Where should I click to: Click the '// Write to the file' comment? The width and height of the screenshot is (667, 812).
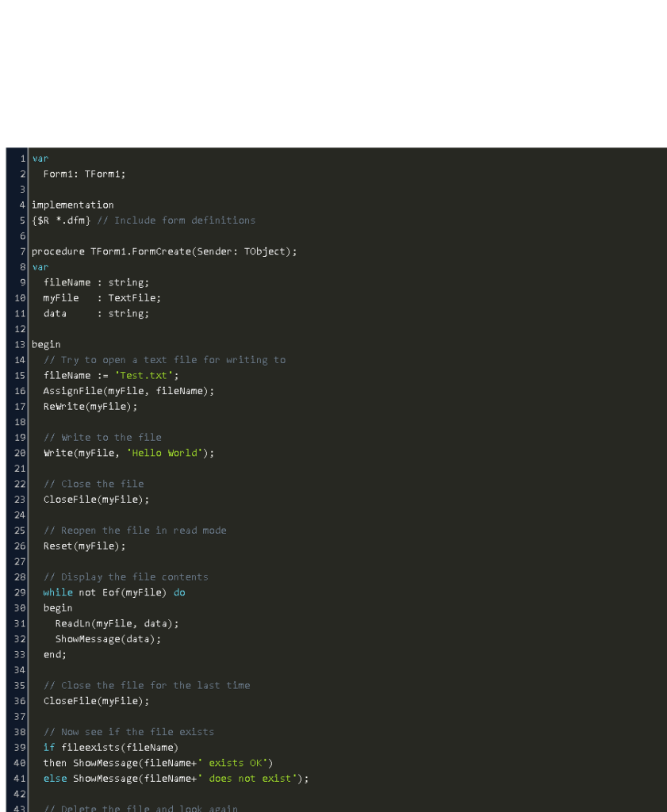[x=102, y=438]
